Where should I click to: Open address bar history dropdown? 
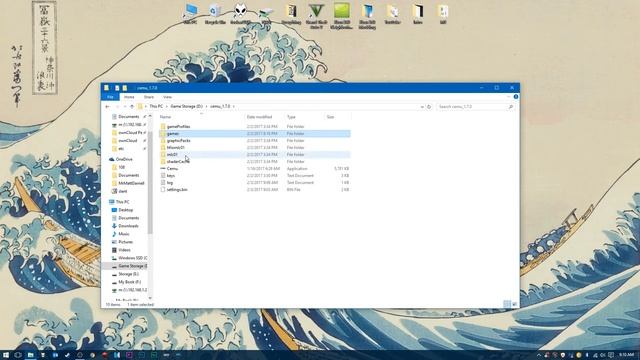(x=422, y=107)
